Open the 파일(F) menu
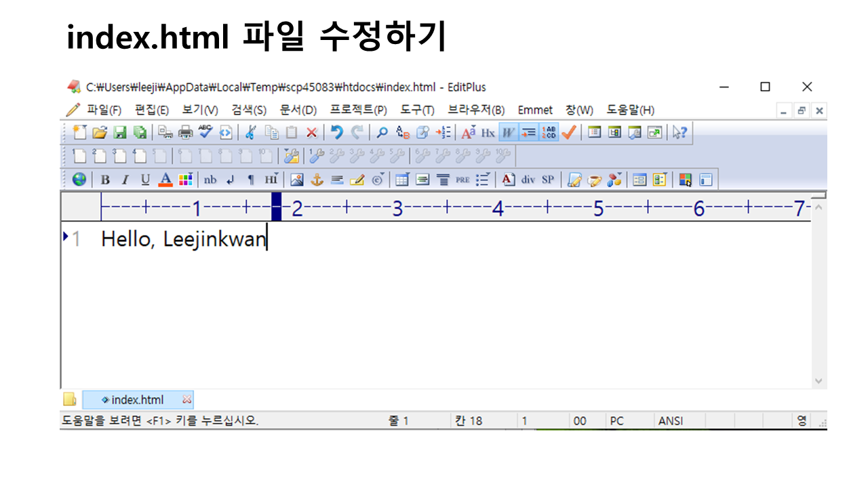The image size is (868, 488). pyautogui.click(x=103, y=110)
